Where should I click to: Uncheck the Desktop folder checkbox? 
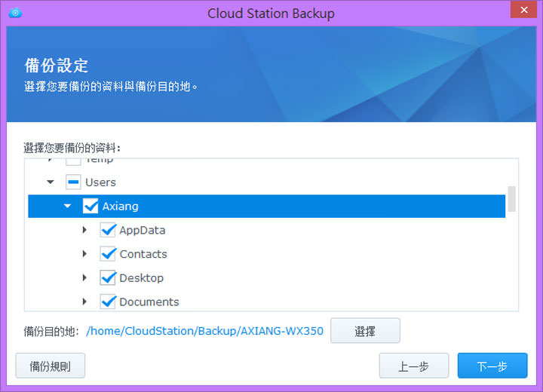click(x=108, y=278)
